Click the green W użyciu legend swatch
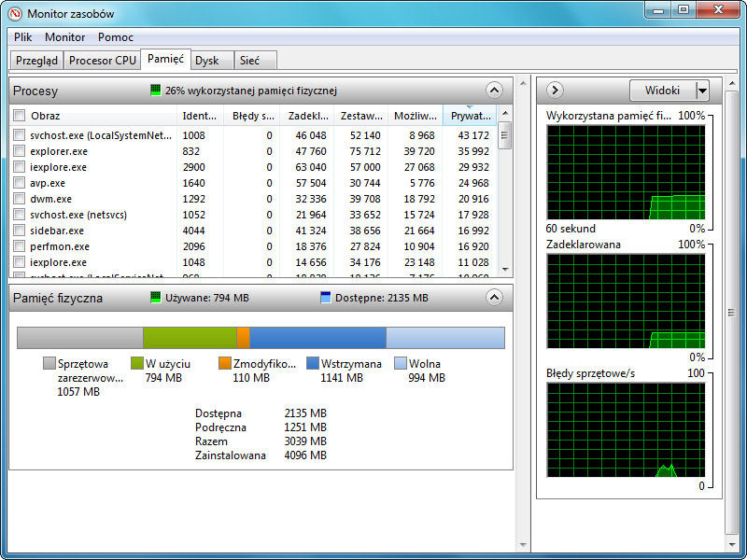Image resolution: width=747 pixels, height=560 pixels. pyautogui.click(x=137, y=363)
